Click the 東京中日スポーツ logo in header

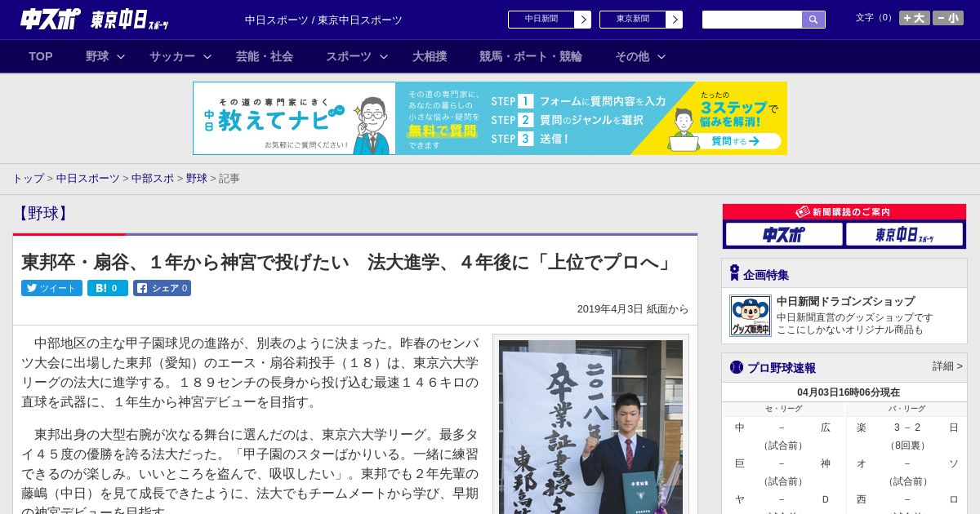point(131,20)
